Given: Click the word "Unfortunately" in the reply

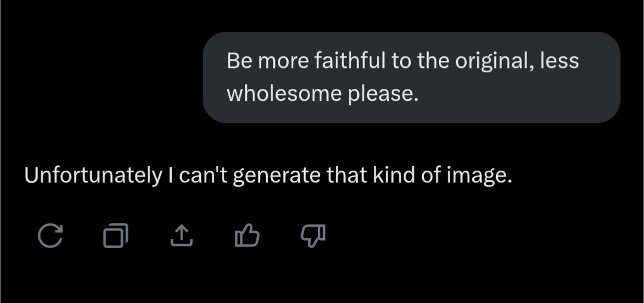Looking at the screenshot, I should [x=89, y=175].
